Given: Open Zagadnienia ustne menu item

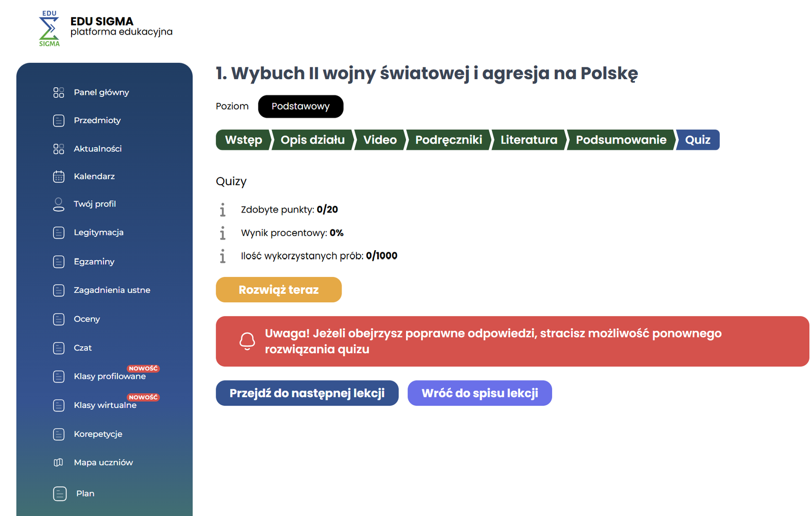Looking at the screenshot, I should click(x=112, y=290).
